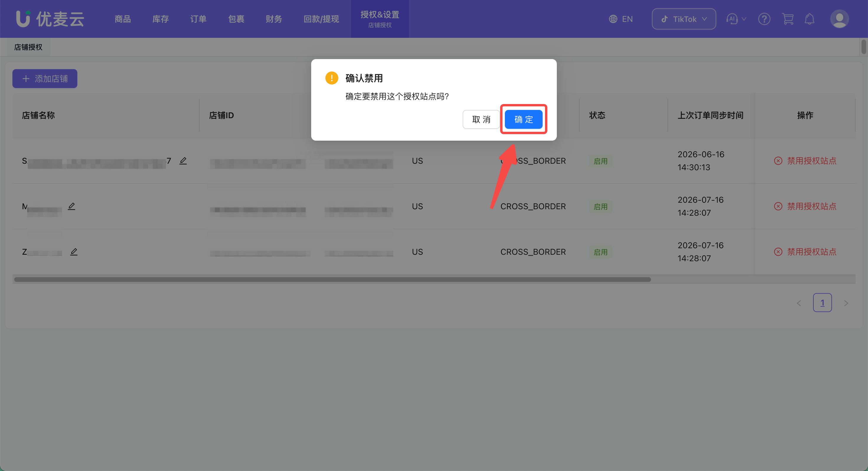Viewport: 868px width, 471px height.
Task: Edit store name starting with M
Action: [71, 206]
